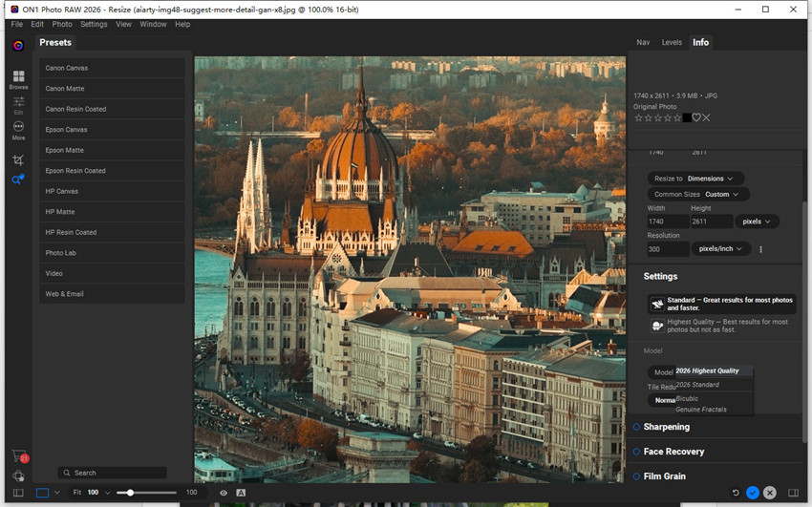Open the shopping cart with badge 21

point(19,456)
